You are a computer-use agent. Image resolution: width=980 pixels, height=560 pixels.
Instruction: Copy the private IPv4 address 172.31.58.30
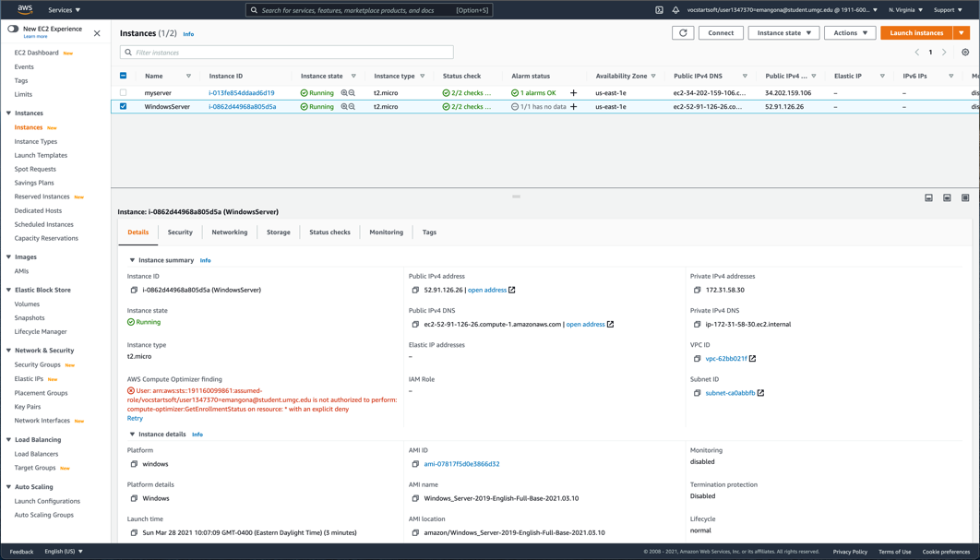click(697, 290)
